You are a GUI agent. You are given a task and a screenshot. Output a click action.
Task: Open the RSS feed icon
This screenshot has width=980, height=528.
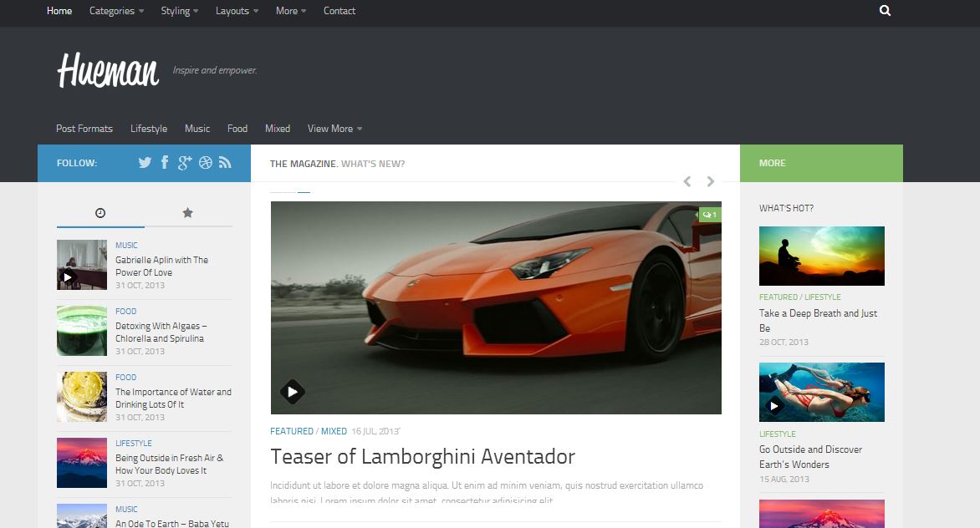225,162
